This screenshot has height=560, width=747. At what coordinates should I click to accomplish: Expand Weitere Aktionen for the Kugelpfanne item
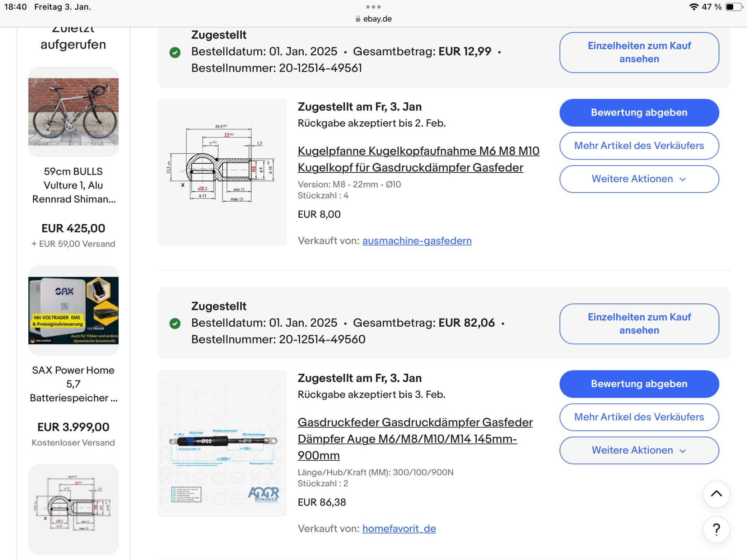[639, 179]
